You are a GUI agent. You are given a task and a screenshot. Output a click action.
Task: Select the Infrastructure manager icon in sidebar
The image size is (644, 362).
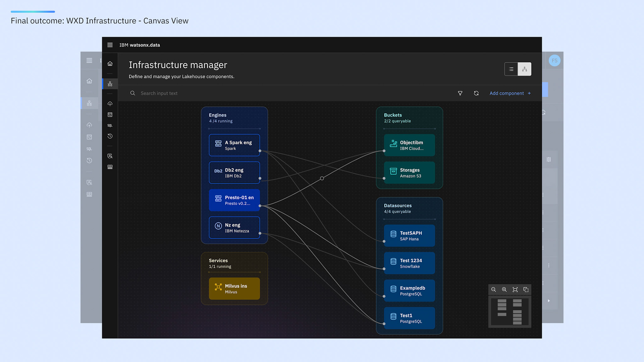(110, 84)
